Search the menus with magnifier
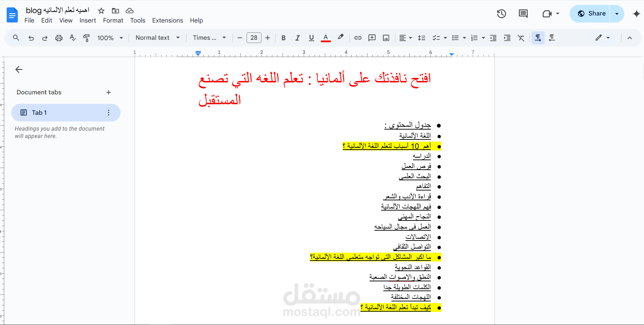The height and width of the screenshot is (325, 644). pyautogui.click(x=16, y=38)
